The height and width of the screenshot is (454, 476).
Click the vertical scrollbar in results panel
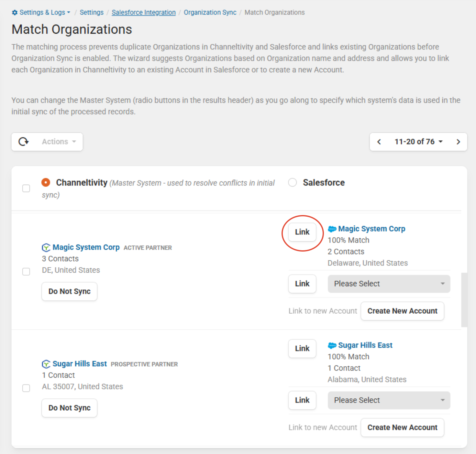pyautogui.click(x=464, y=300)
